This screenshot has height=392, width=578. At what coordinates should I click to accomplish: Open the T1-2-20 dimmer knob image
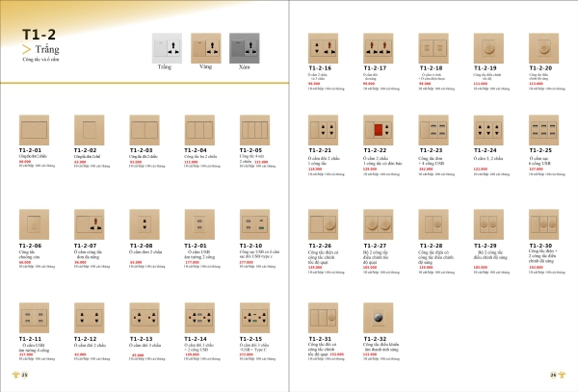543,48
